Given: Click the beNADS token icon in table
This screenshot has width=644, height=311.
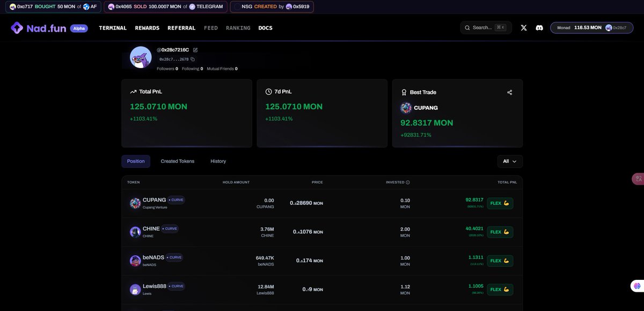Looking at the screenshot, I should pyautogui.click(x=135, y=261).
